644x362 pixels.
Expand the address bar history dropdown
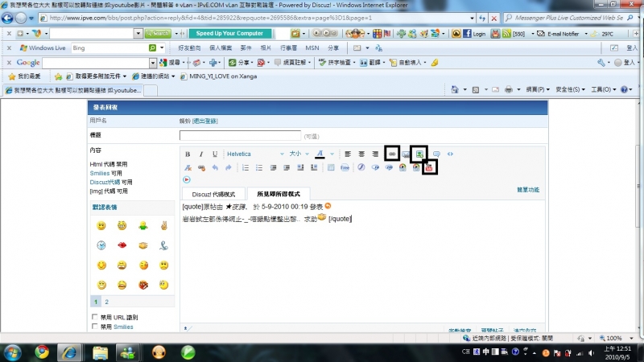[x=472, y=18]
